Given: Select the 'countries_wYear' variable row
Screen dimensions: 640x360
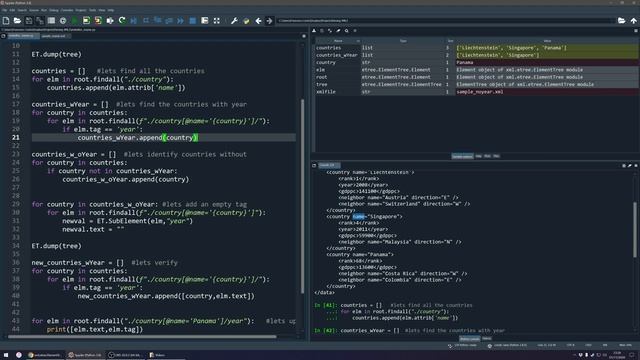Looking at the screenshot, I should (x=477, y=55).
